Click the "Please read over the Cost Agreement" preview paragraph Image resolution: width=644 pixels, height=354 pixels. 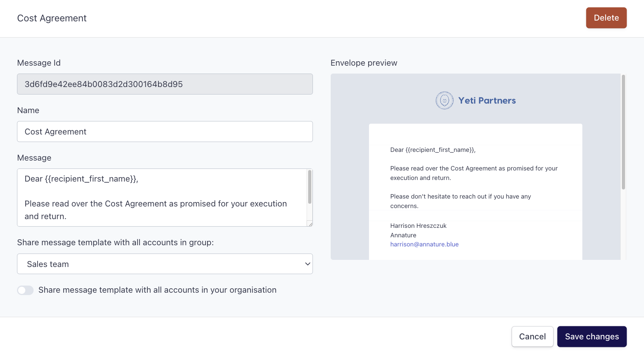pos(474,173)
